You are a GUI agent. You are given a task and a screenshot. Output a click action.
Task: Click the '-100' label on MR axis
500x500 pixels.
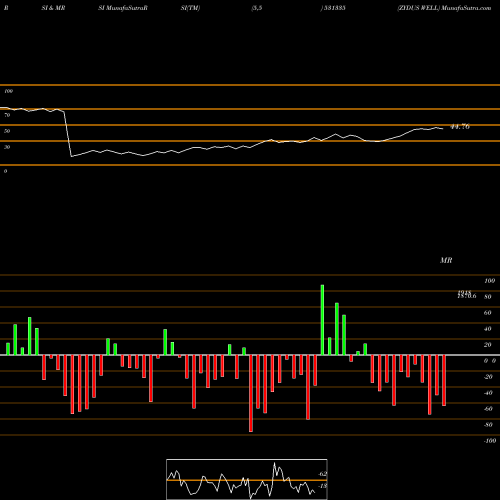coord(490,441)
